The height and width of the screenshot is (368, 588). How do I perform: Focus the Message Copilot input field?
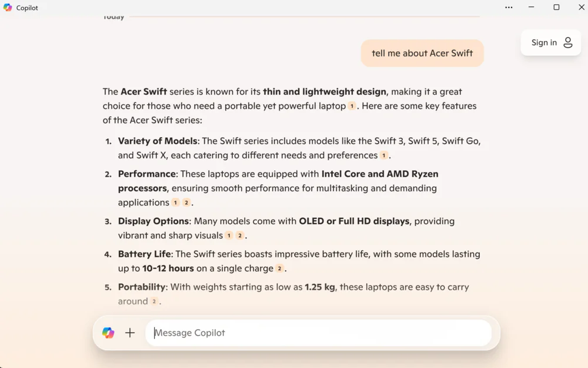tap(318, 333)
